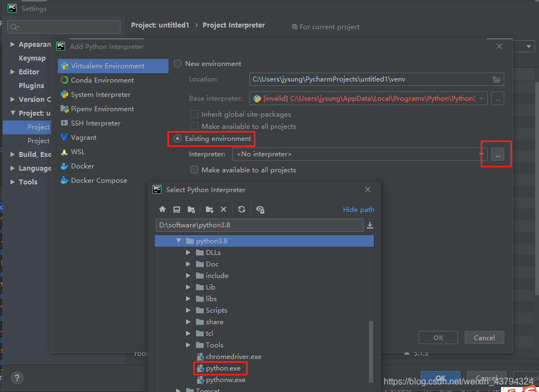Click Cancel in Add Python Interpreter dialog
Viewport: 539px width, 392px height.
coord(484,337)
